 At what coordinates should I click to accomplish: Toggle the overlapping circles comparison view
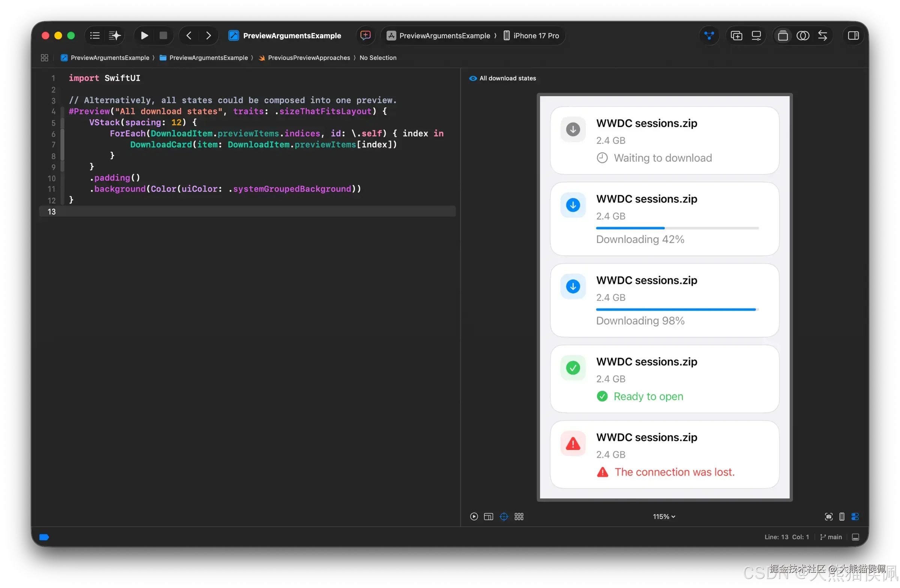[x=802, y=36]
